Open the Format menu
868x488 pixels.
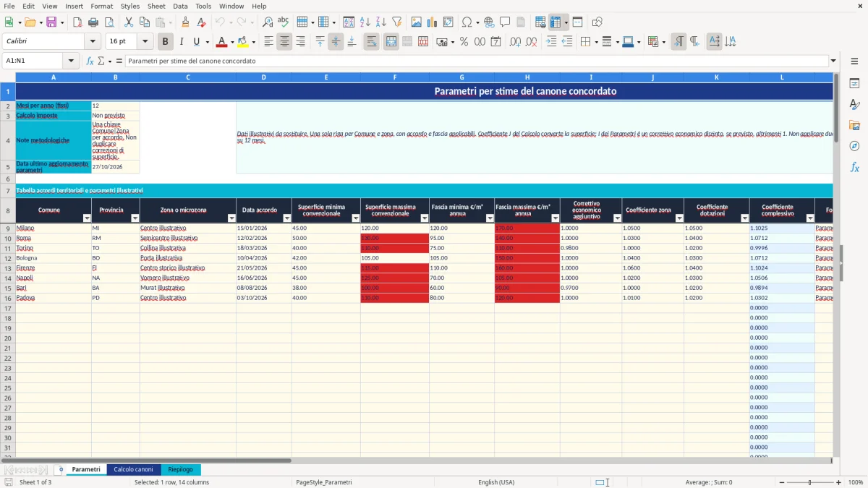101,6
